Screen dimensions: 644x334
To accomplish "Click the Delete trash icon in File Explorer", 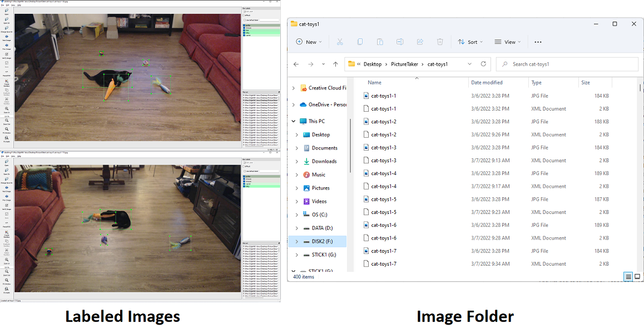I will pos(440,42).
